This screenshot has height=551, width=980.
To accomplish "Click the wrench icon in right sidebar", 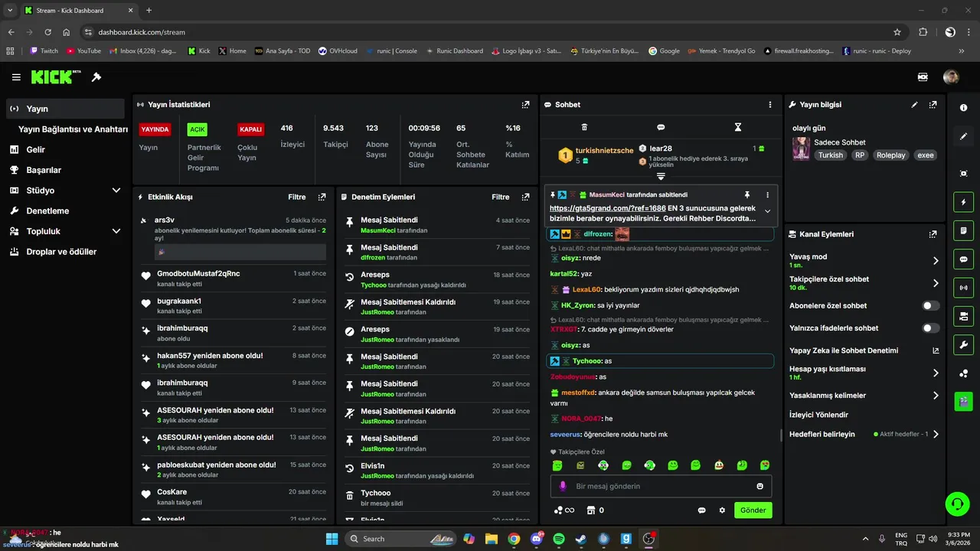I will click(963, 344).
